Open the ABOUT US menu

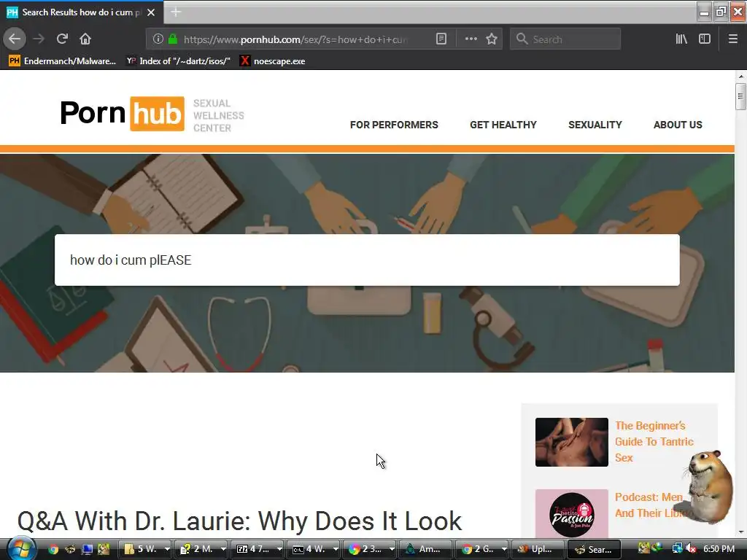[678, 125]
